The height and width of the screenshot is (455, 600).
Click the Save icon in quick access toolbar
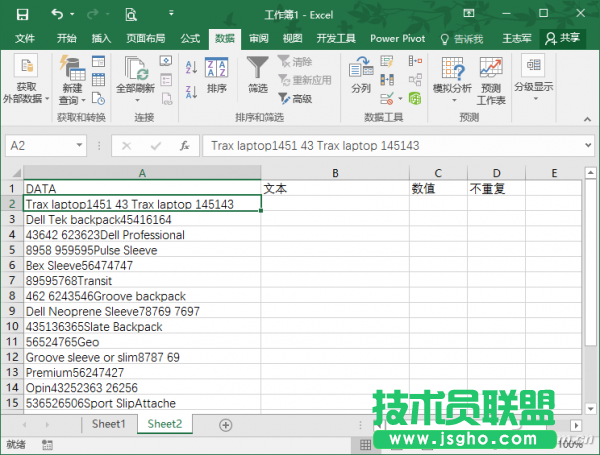pyautogui.click(x=21, y=15)
